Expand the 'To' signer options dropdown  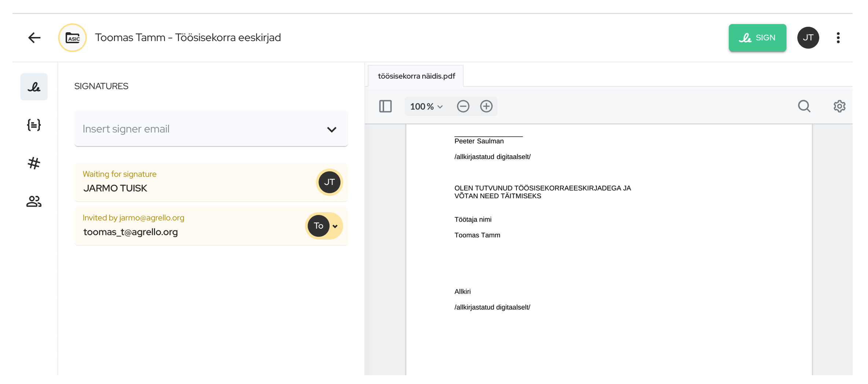click(335, 226)
